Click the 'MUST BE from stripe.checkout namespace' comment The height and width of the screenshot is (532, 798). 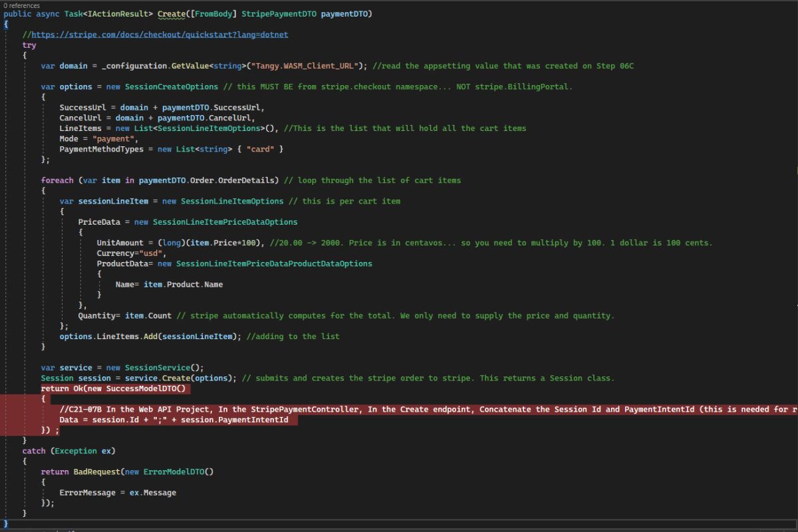point(397,86)
